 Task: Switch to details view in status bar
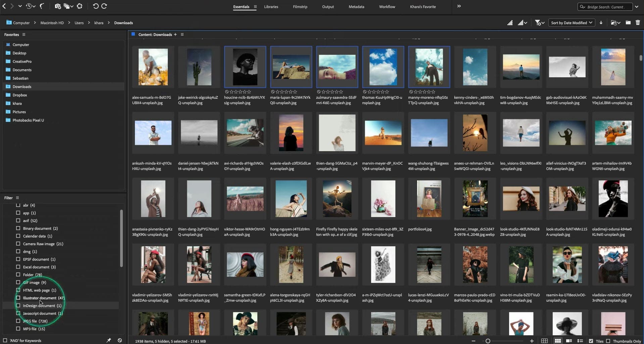coord(569,341)
